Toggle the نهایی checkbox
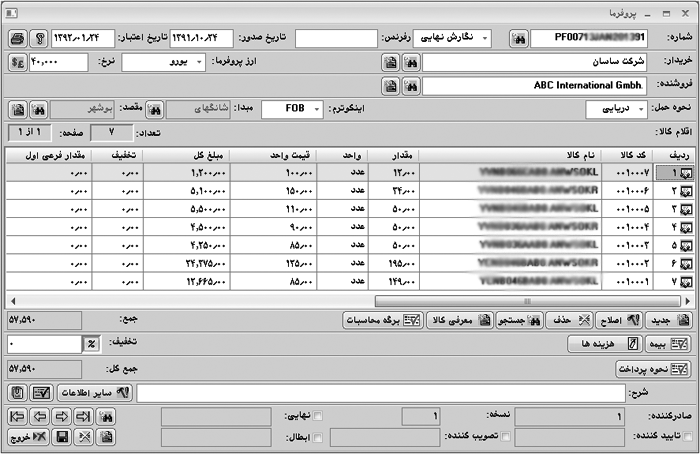 [318, 417]
